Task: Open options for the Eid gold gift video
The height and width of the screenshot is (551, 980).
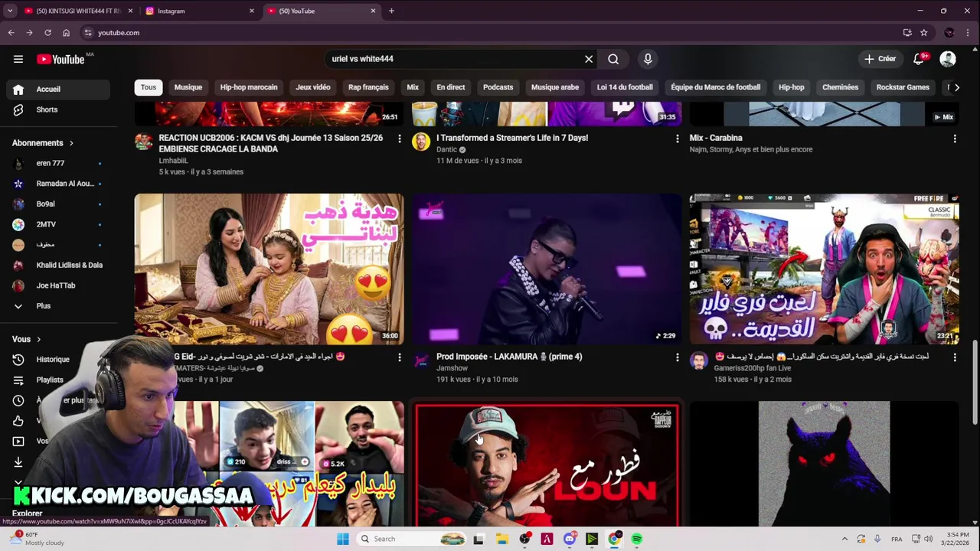Action: (x=399, y=357)
